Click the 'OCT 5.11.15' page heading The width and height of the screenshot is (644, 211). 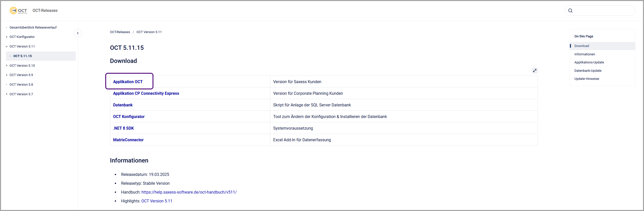point(127,48)
